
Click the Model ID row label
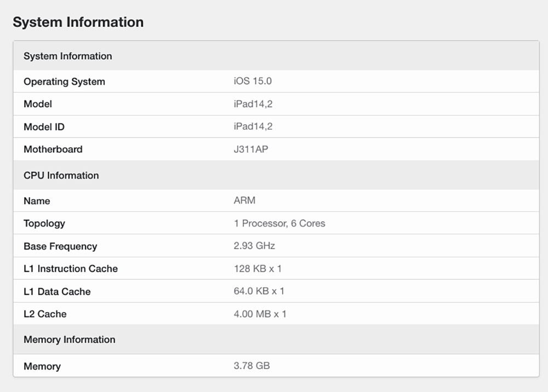pyautogui.click(x=44, y=126)
